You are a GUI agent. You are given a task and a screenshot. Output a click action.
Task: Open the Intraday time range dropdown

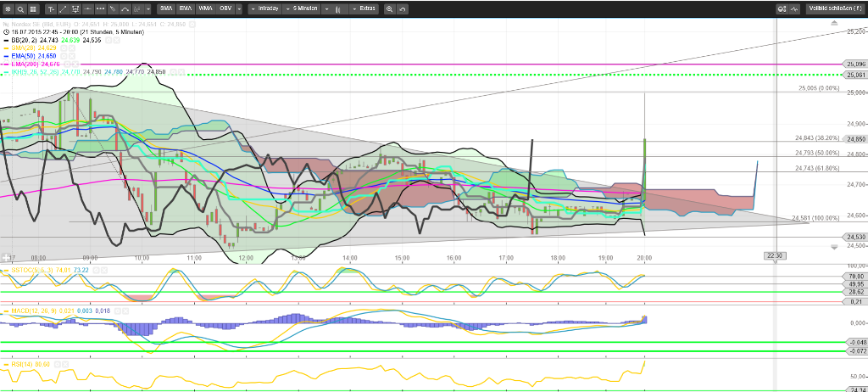(x=265, y=8)
